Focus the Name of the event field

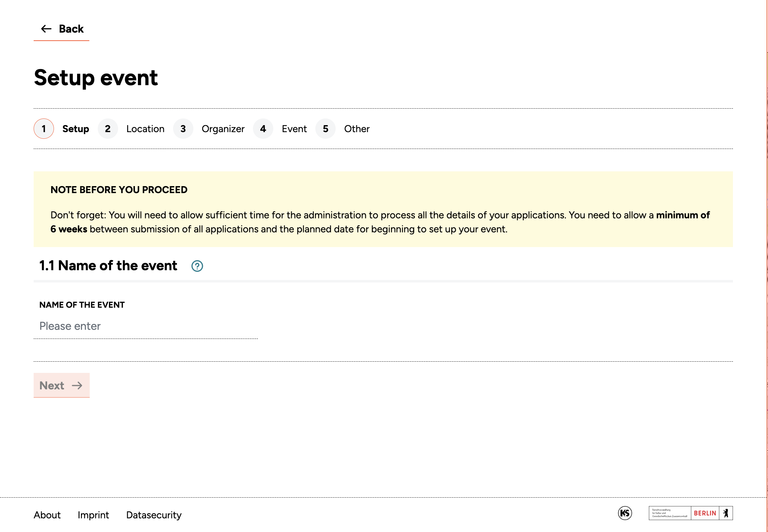point(146,326)
